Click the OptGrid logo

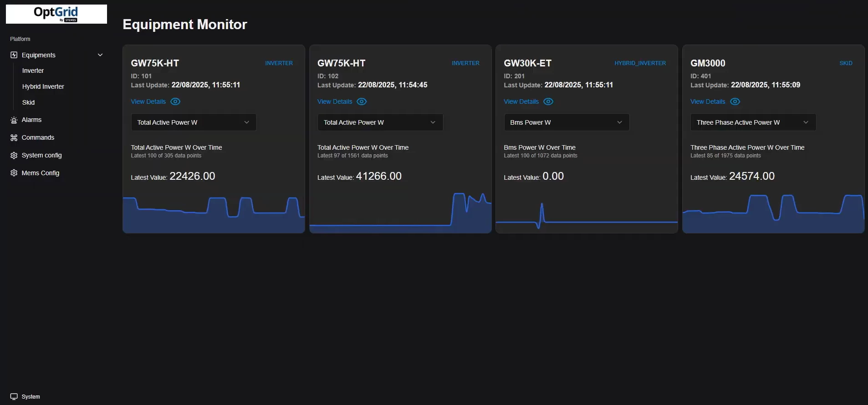pos(56,14)
